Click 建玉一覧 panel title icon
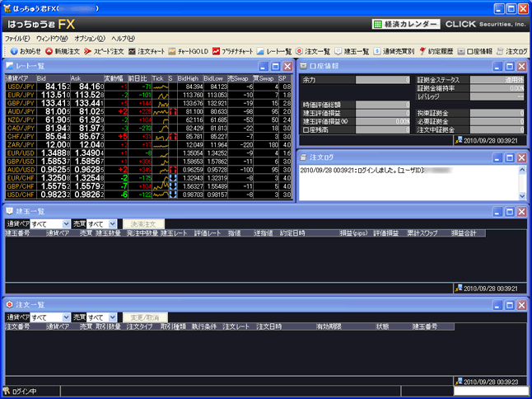This screenshot has height=399, width=532. tap(9, 212)
